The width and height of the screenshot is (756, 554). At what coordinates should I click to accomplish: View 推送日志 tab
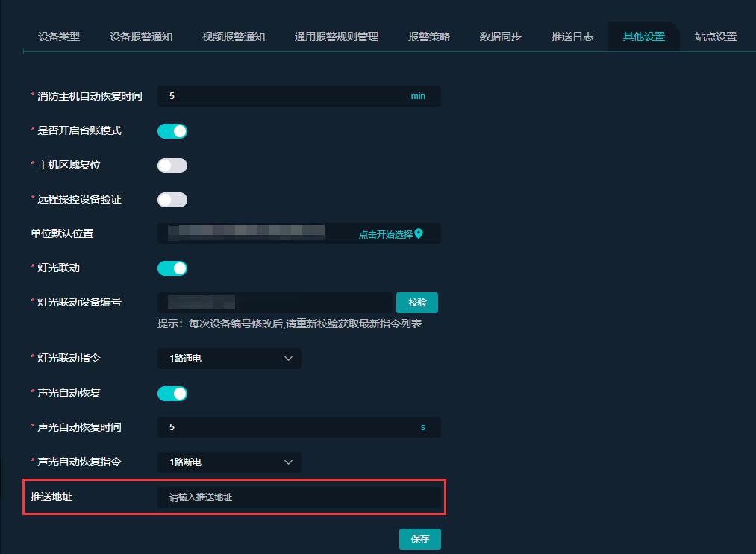(572, 37)
